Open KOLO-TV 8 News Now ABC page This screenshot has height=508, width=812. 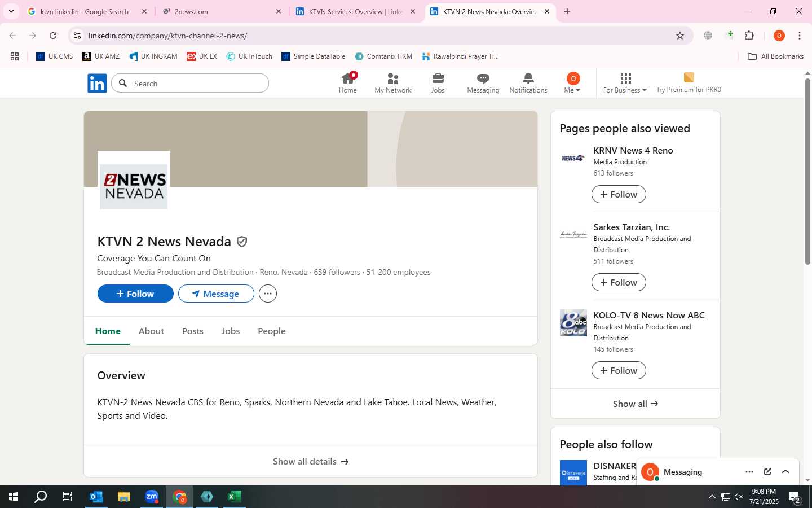pyautogui.click(x=649, y=316)
